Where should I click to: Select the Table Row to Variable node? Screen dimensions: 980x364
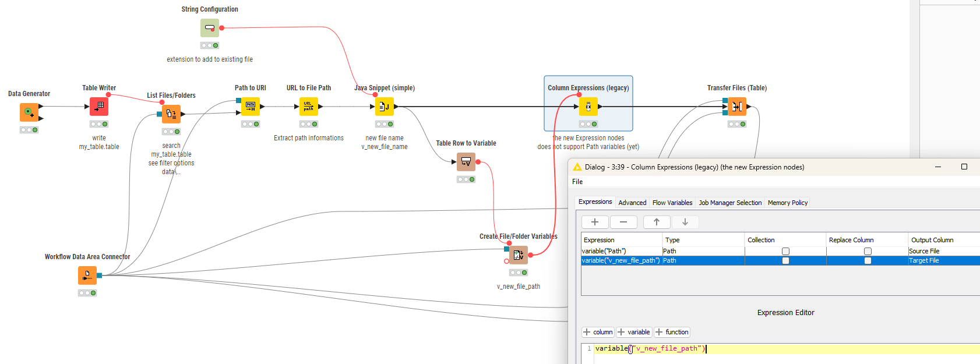point(466,162)
